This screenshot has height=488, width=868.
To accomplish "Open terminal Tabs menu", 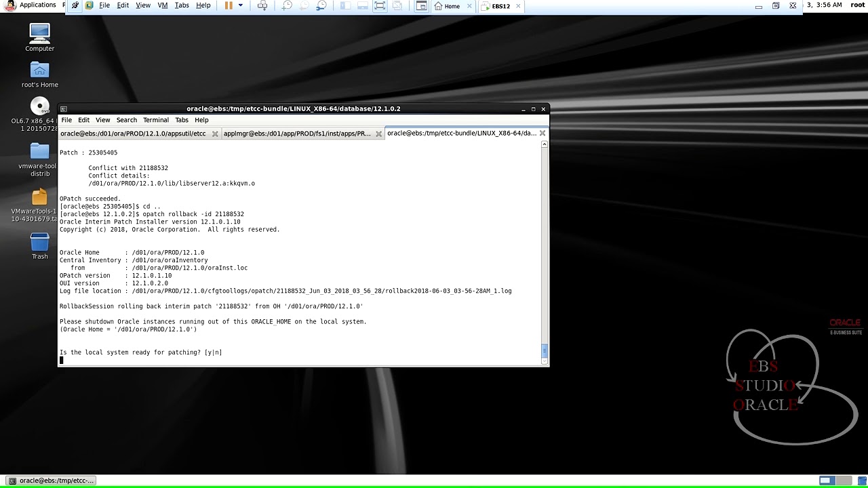I will (x=182, y=120).
